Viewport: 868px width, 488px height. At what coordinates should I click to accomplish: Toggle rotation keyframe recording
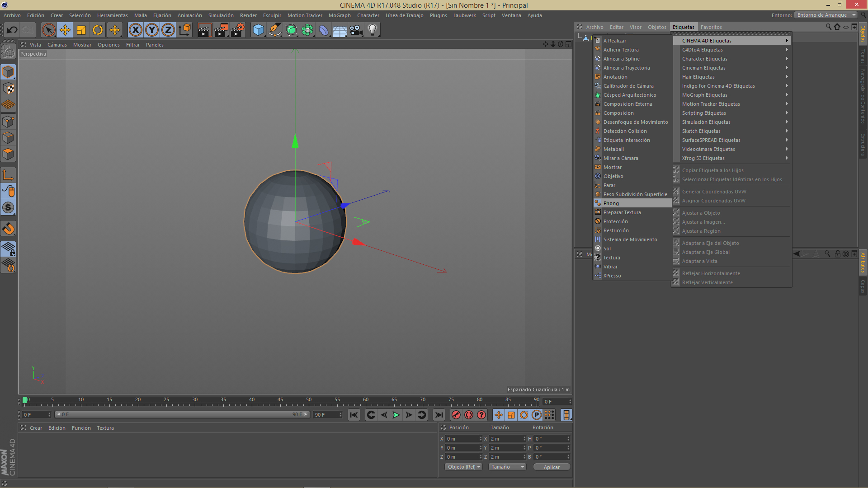524,415
